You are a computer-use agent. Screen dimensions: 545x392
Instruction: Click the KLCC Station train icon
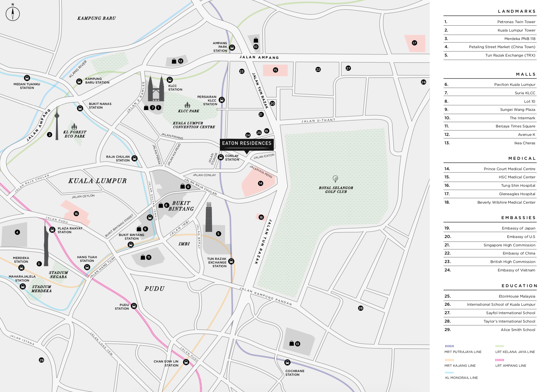tap(169, 80)
